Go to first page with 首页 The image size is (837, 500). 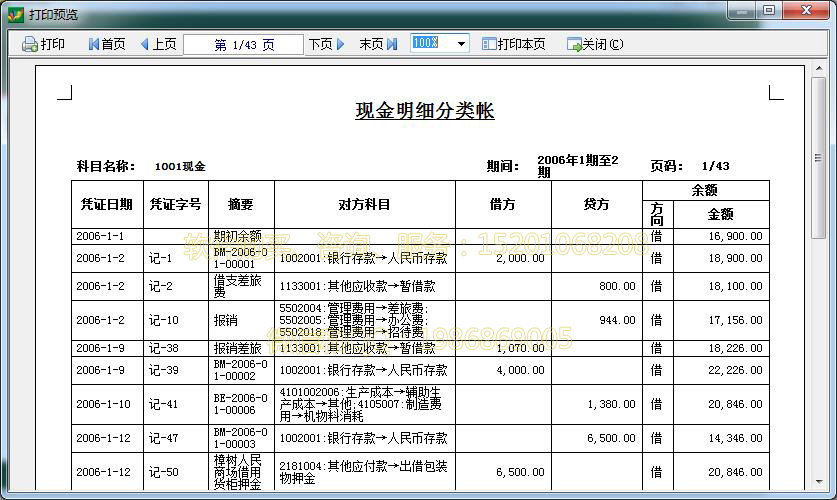(107, 44)
